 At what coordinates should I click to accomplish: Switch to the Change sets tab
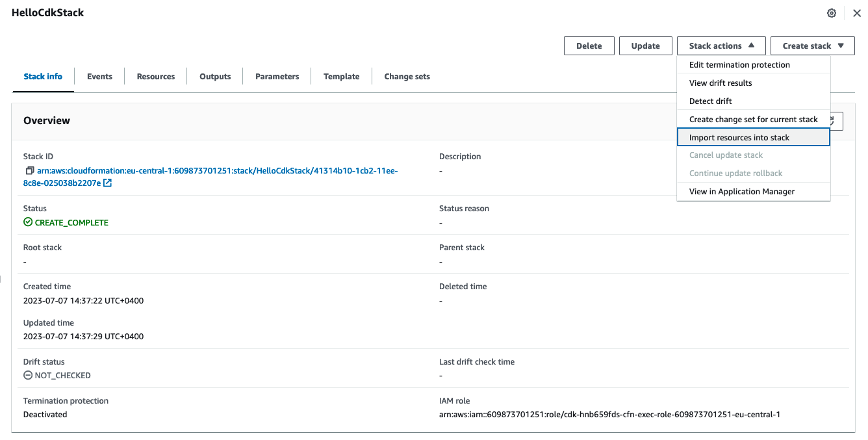[407, 76]
